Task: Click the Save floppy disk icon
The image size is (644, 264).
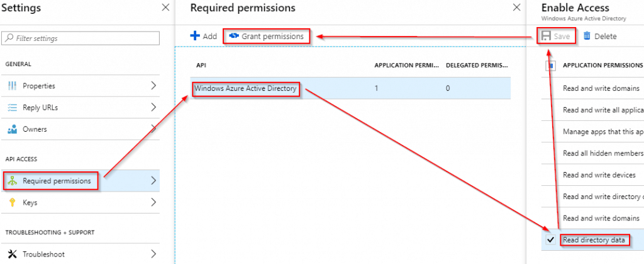Action: [546, 36]
